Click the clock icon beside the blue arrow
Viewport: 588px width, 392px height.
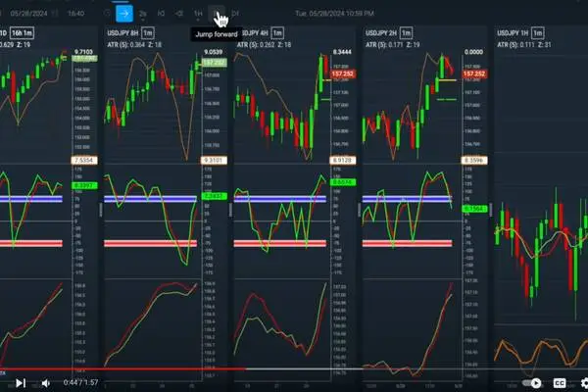point(107,14)
